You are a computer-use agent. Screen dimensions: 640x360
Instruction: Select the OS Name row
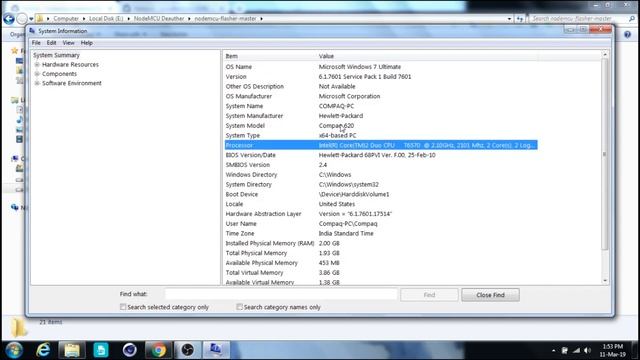pyautogui.click(x=381, y=67)
